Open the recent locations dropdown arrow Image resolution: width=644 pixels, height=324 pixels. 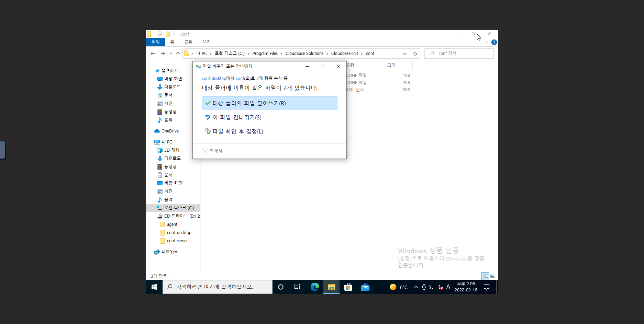pos(171,54)
